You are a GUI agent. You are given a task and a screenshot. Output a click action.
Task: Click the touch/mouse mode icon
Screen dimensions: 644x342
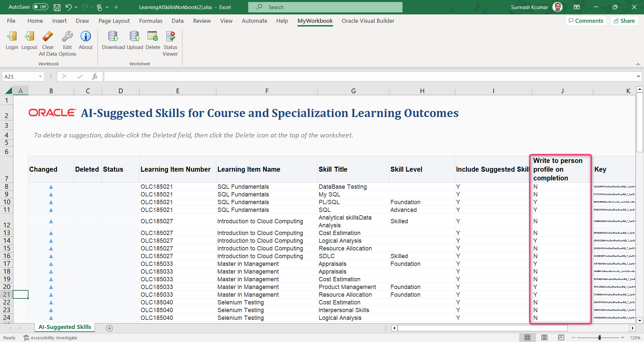click(100, 7)
